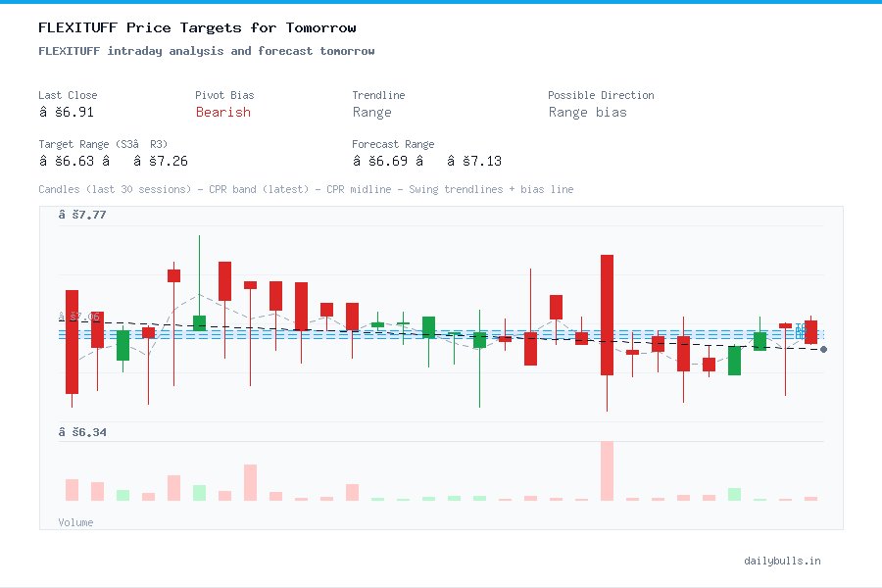Click the 'FLEXITUFF intraday analysis and forecast tomorrow' subtitle
This screenshot has width=882, height=588.
(x=207, y=51)
